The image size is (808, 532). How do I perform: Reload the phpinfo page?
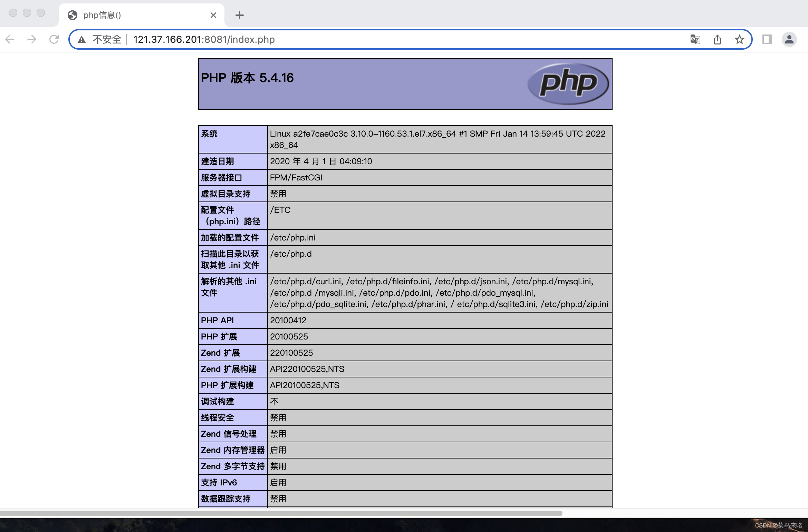point(54,39)
